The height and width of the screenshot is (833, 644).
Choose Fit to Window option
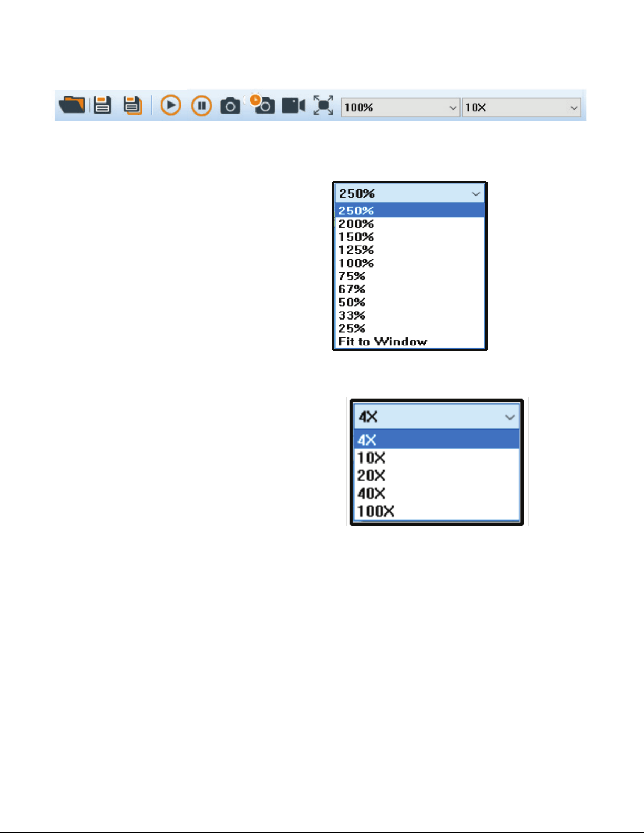410,342
